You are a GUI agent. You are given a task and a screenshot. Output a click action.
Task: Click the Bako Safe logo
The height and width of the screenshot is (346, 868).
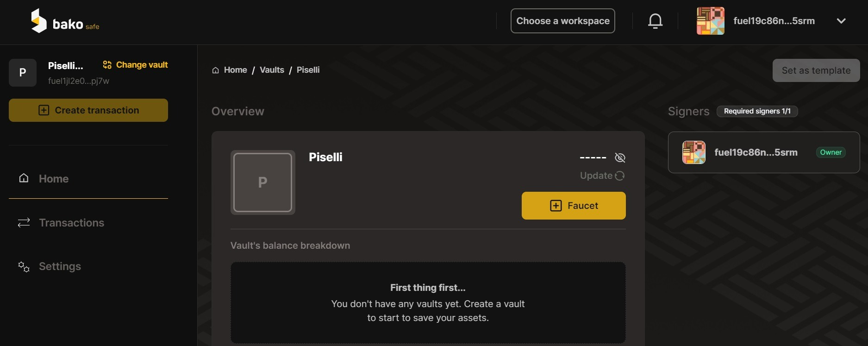pos(65,21)
